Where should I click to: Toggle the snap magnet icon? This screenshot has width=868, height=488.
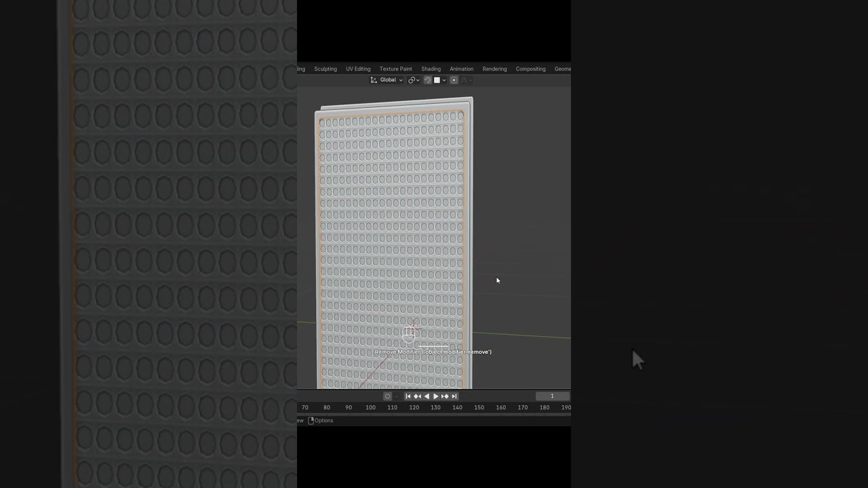[x=427, y=80]
